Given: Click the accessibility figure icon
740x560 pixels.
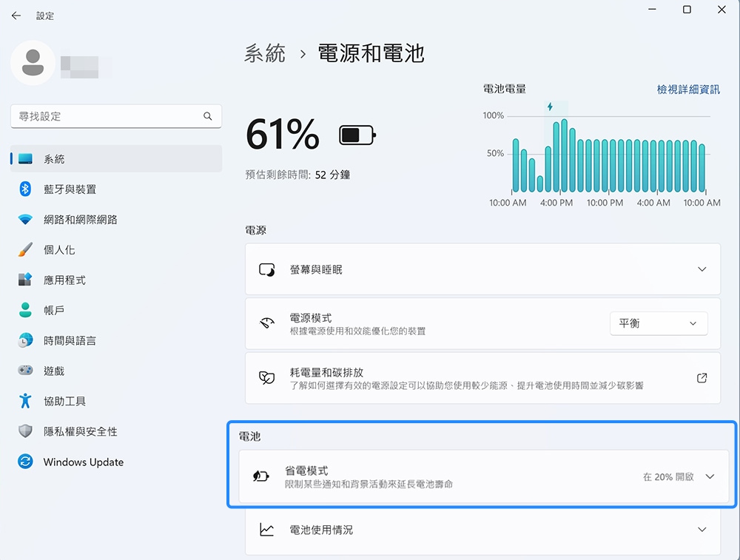Looking at the screenshot, I should (25, 401).
